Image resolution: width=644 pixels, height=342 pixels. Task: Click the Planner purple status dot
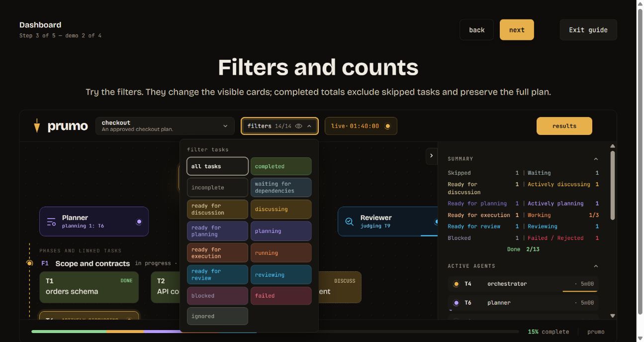(139, 222)
